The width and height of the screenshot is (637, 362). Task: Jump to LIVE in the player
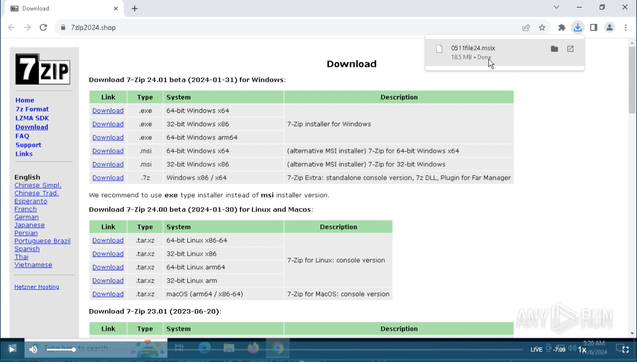[x=536, y=349]
